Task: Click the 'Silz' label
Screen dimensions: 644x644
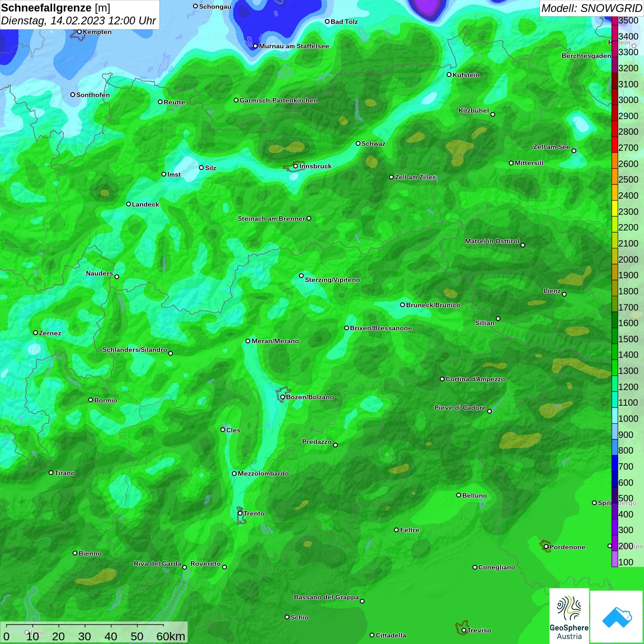Action: pyautogui.click(x=211, y=168)
